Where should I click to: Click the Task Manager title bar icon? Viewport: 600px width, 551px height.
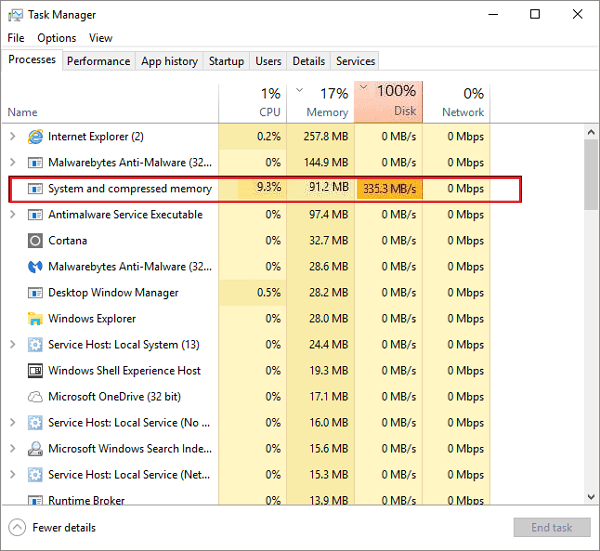tap(15, 15)
